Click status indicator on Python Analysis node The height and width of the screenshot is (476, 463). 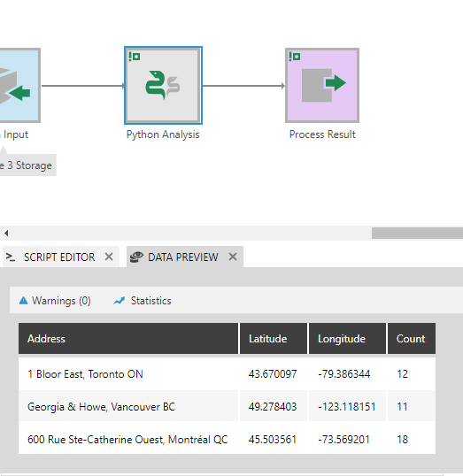point(135,57)
